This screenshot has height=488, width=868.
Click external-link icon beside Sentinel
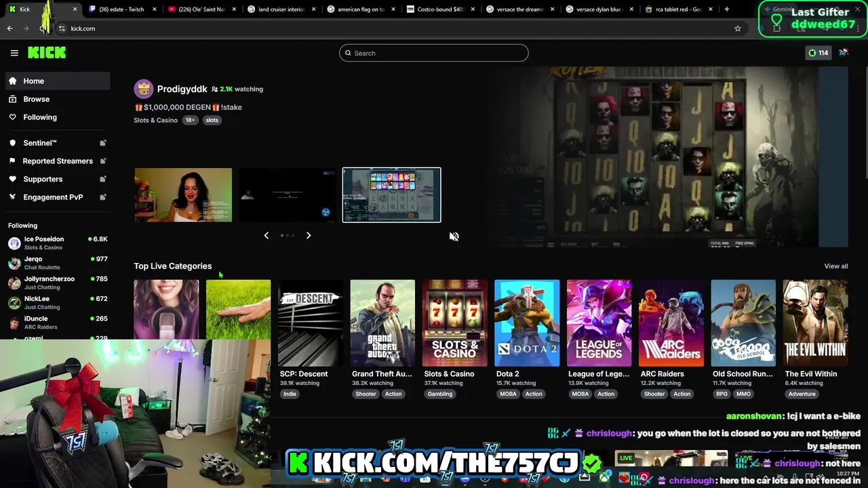tap(103, 143)
